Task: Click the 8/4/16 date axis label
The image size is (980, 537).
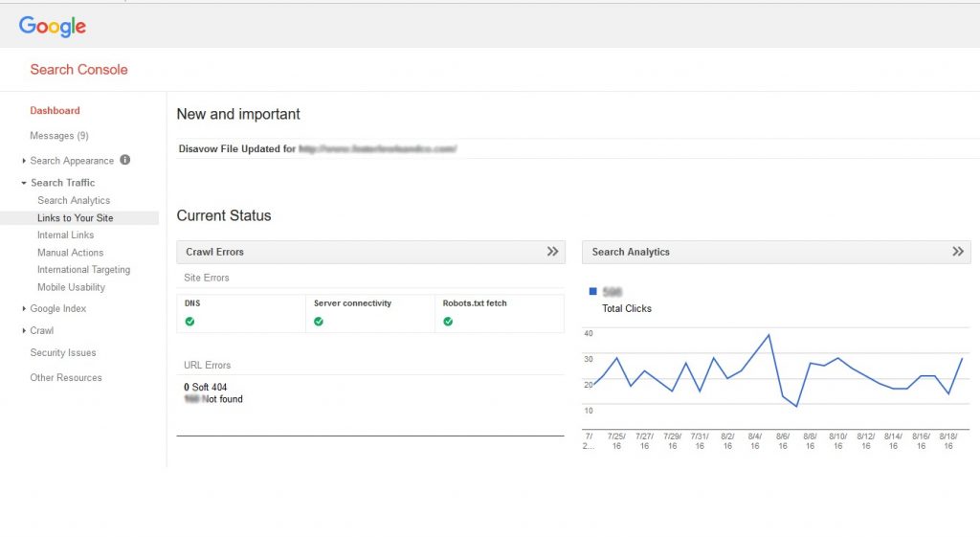Action: pos(755,441)
